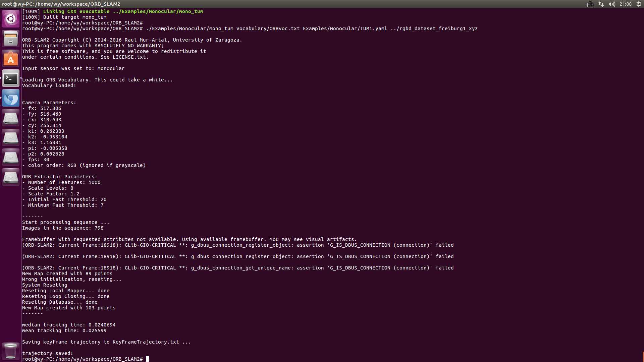Click the 'Vocabulary loaded!' output line
The height and width of the screenshot is (362, 644).
click(x=49, y=85)
